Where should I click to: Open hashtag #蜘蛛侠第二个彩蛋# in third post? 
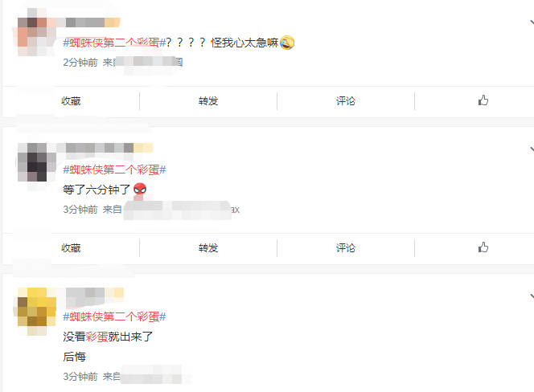(114, 316)
